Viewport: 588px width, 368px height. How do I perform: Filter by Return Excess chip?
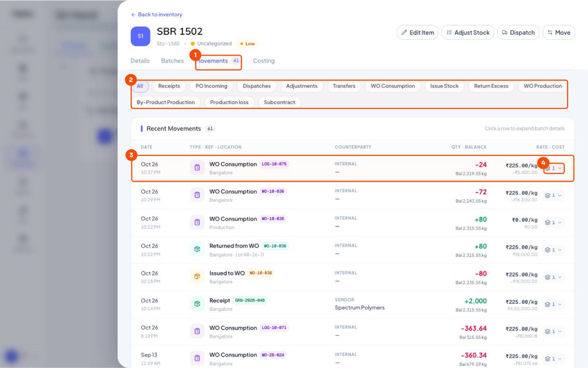pyautogui.click(x=491, y=86)
